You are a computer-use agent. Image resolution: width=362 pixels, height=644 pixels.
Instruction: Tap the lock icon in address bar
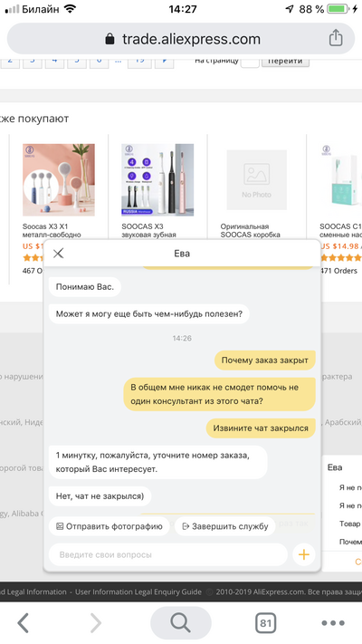click(x=110, y=39)
